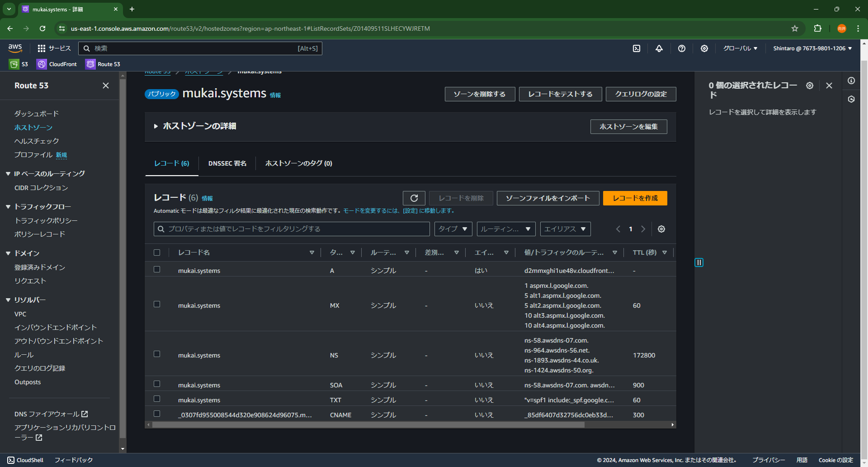The width and height of the screenshot is (868, 467).
Task: Open CloudShell from the footer
Action: click(x=25, y=460)
